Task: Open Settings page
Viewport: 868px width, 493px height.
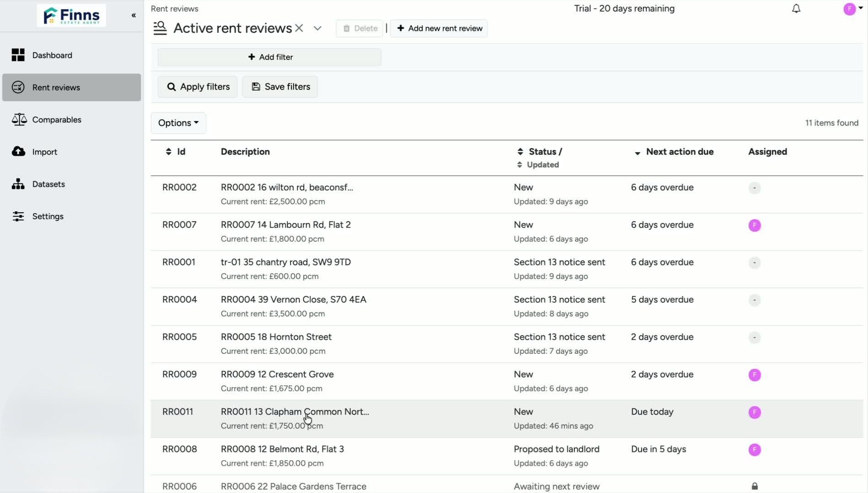Action: point(72,216)
